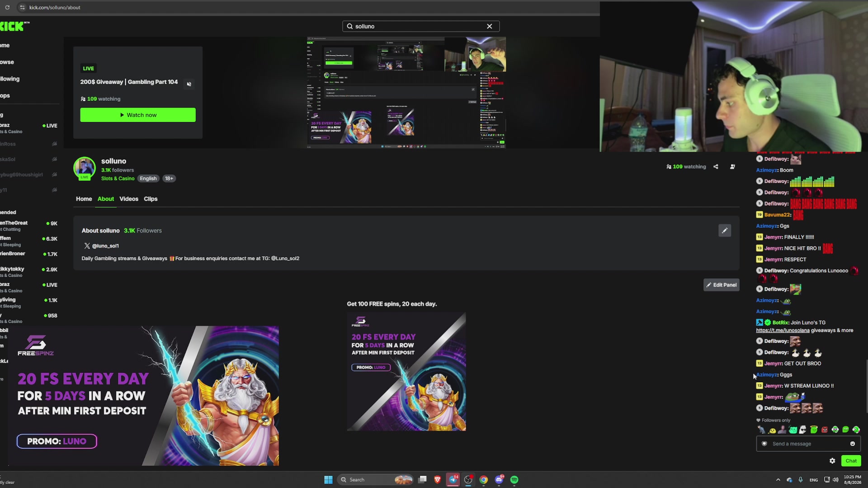
Task: Open OBS Studio from the taskbar
Action: coord(468,479)
